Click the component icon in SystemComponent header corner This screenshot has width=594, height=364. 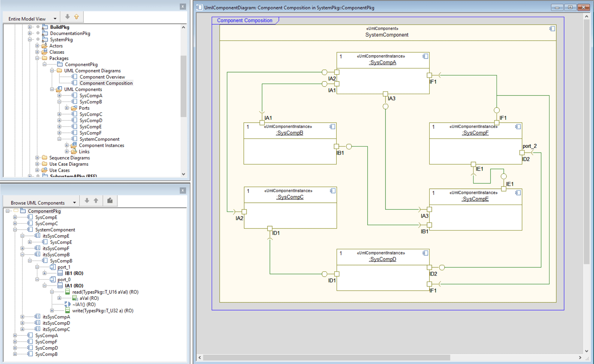point(552,29)
